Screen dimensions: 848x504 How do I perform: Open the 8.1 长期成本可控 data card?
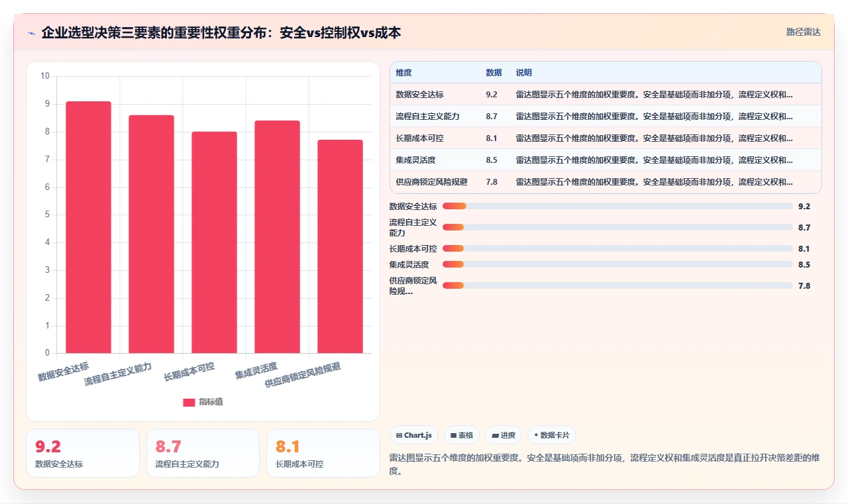tap(323, 453)
